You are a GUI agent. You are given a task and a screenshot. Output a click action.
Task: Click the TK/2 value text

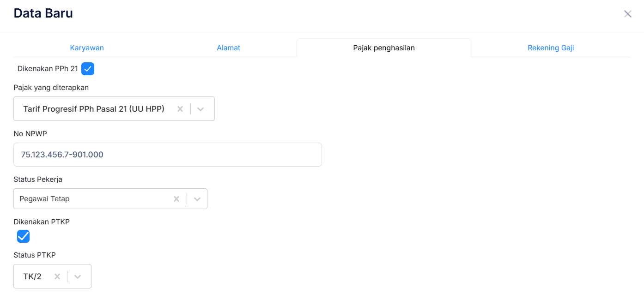(x=32, y=276)
